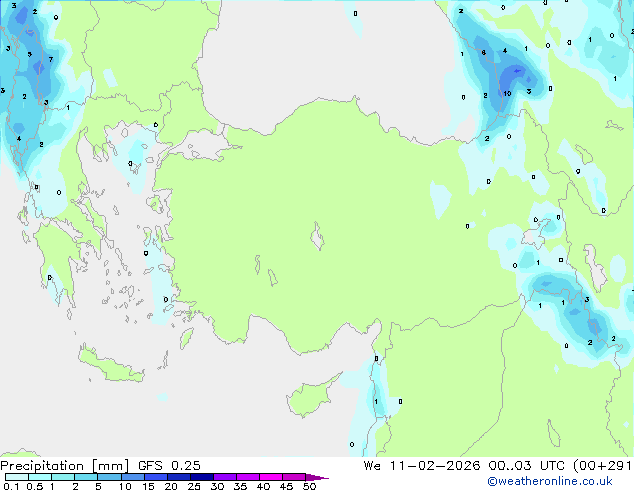Click the '10' precipitation value on the map

(x=507, y=93)
